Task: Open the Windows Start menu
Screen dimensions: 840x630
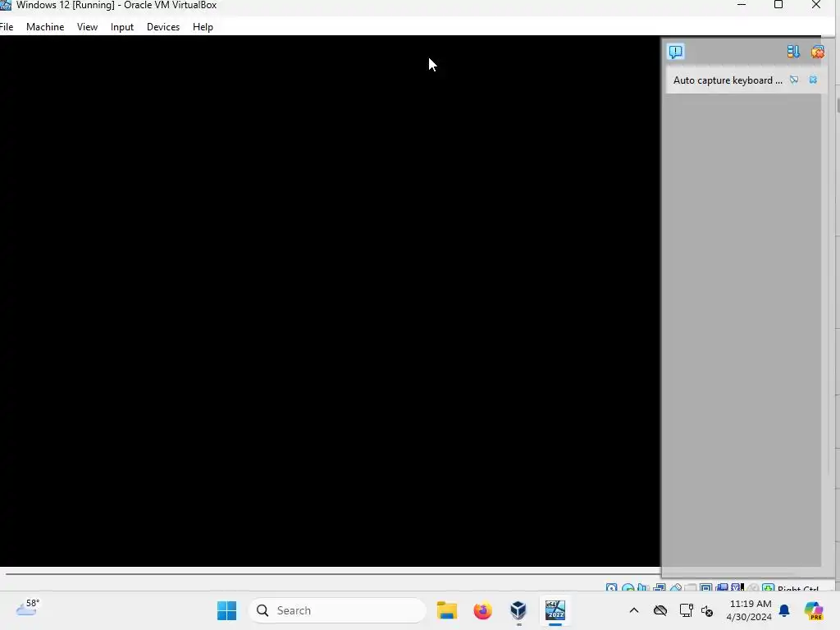Action: pos(226,610)
